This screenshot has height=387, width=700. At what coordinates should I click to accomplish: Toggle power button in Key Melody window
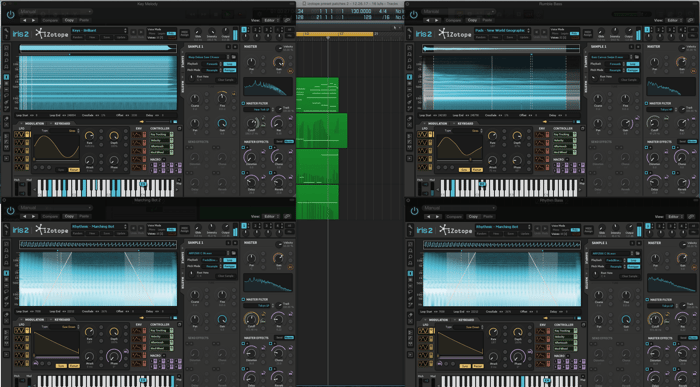(x=10, y=14)
